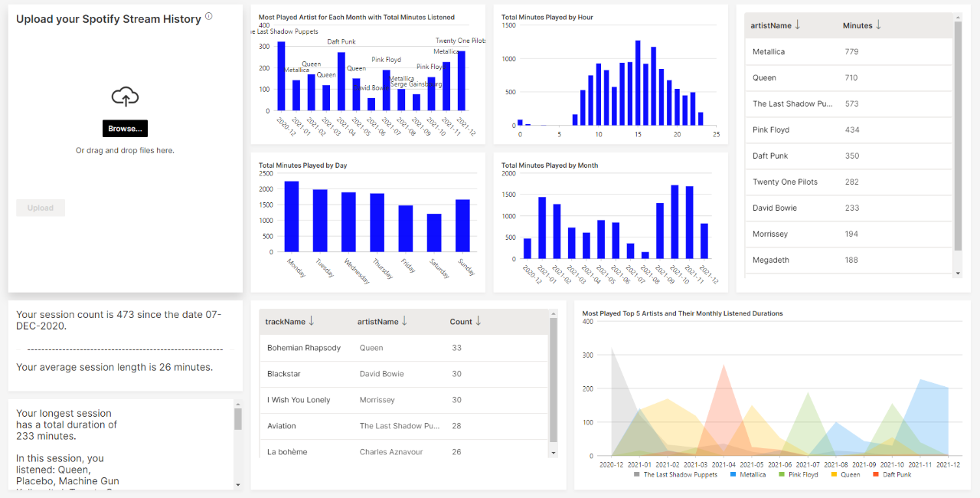Click down arrow of longest session scrollbar

238,484
